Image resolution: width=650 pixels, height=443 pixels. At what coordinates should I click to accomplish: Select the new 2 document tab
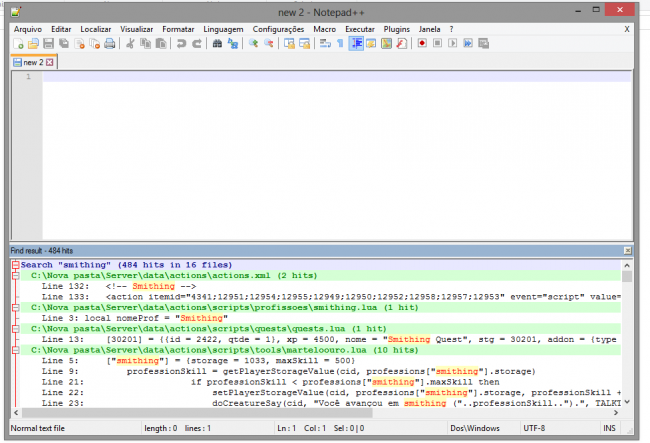pos(34,62)
